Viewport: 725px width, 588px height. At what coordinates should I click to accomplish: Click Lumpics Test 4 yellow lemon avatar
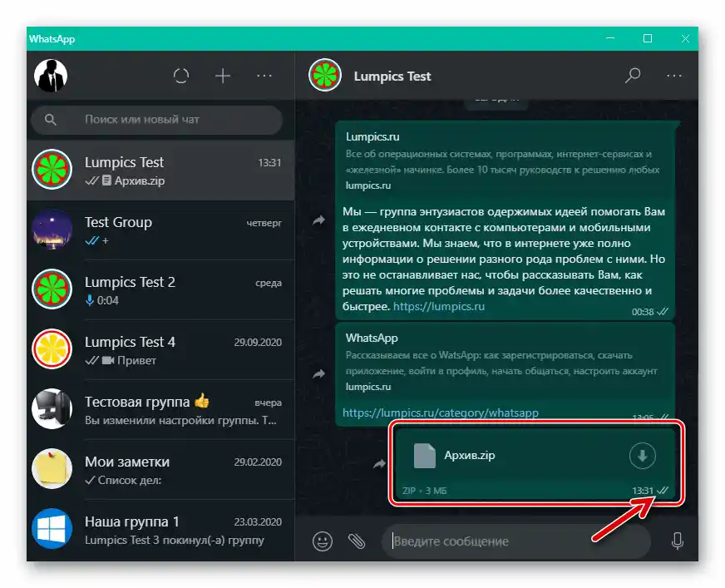coord(52,349)
